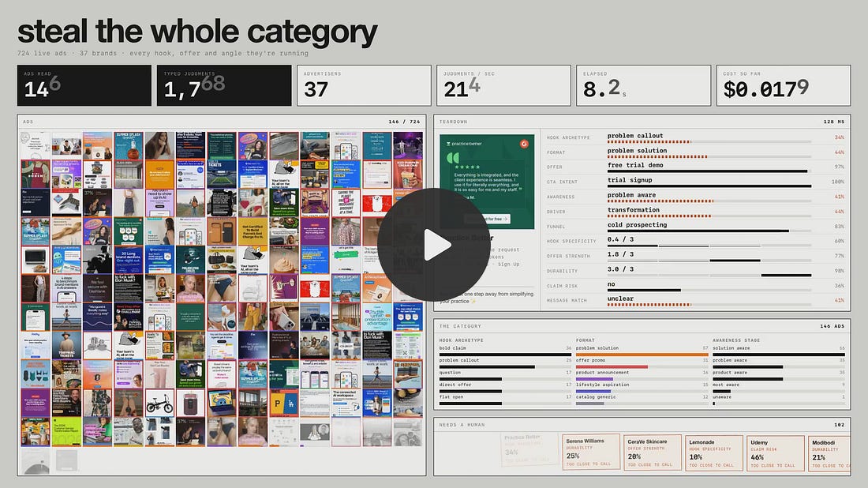
Task: Click the Durability score "3.0 / 3"
Action: [x=620, y=269]
